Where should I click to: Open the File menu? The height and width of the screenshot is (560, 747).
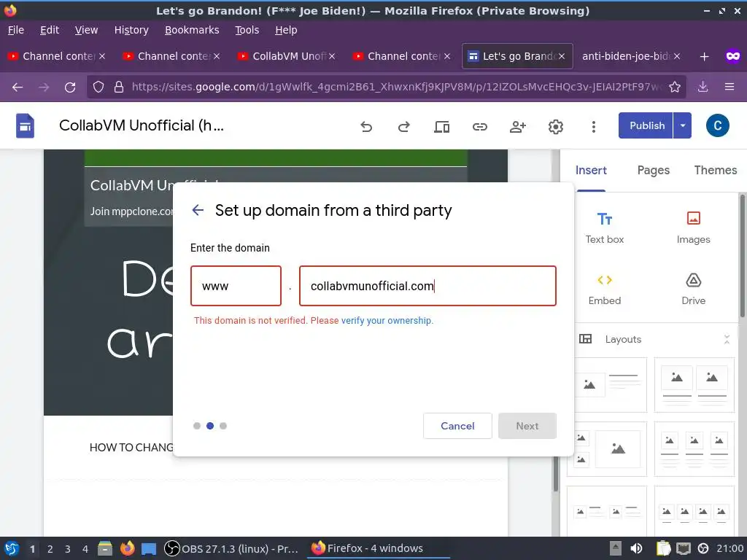16,30
